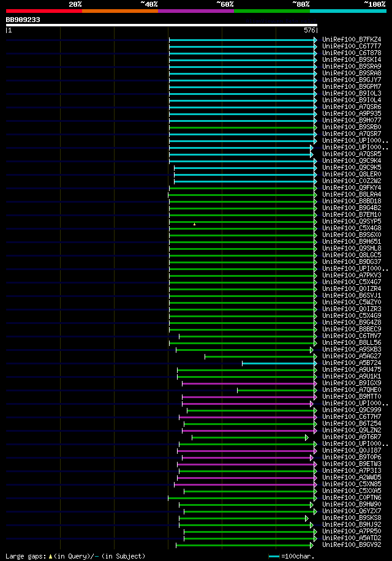Image resolution: width=392 pixels, height=561 pixels.
Task: Select the UniRef100_C0PTN6 label
Action: tap(352, 498)
